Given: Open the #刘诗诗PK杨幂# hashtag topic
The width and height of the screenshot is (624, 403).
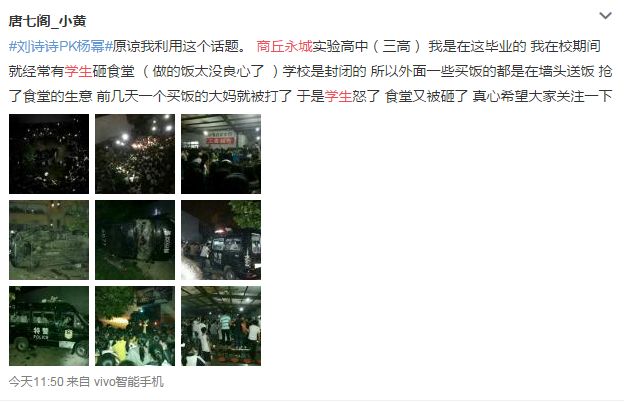Looking at the screenshot, I should [x=61, y=47].
